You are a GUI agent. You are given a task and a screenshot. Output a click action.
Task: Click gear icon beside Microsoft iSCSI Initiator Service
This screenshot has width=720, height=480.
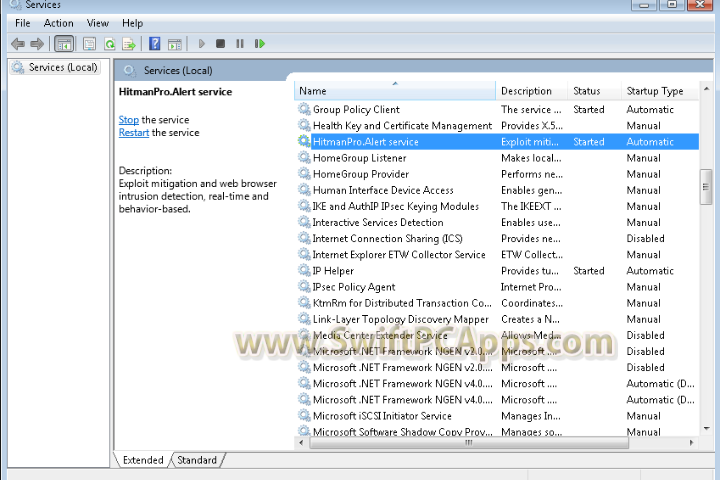click(x=304, y=415)
